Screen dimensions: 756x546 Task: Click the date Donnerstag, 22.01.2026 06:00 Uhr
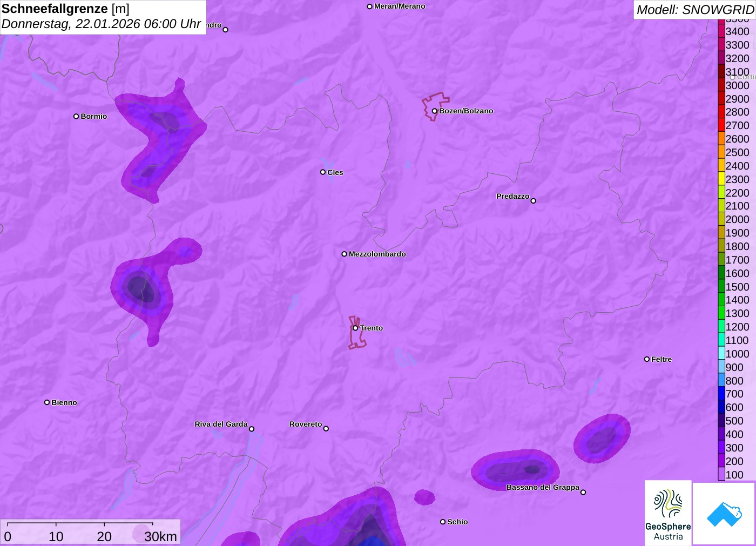(102, 24)
